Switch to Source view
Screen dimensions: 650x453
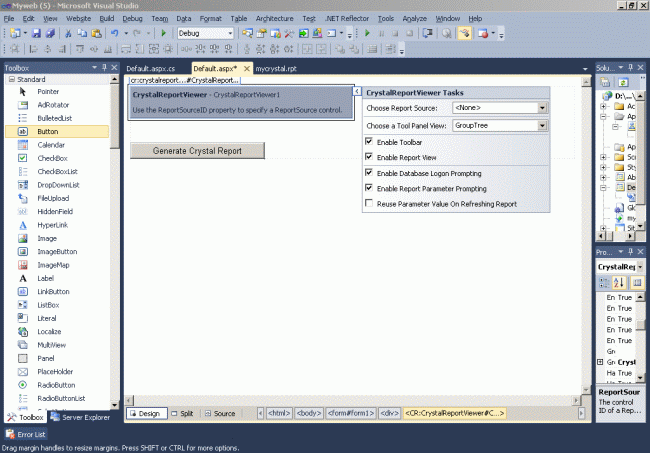tap(220, 413)
